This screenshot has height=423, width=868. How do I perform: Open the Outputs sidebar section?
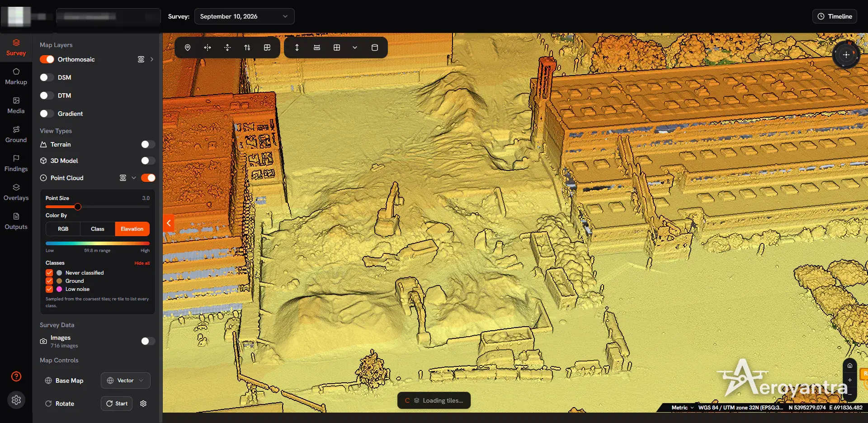(16, 221)
